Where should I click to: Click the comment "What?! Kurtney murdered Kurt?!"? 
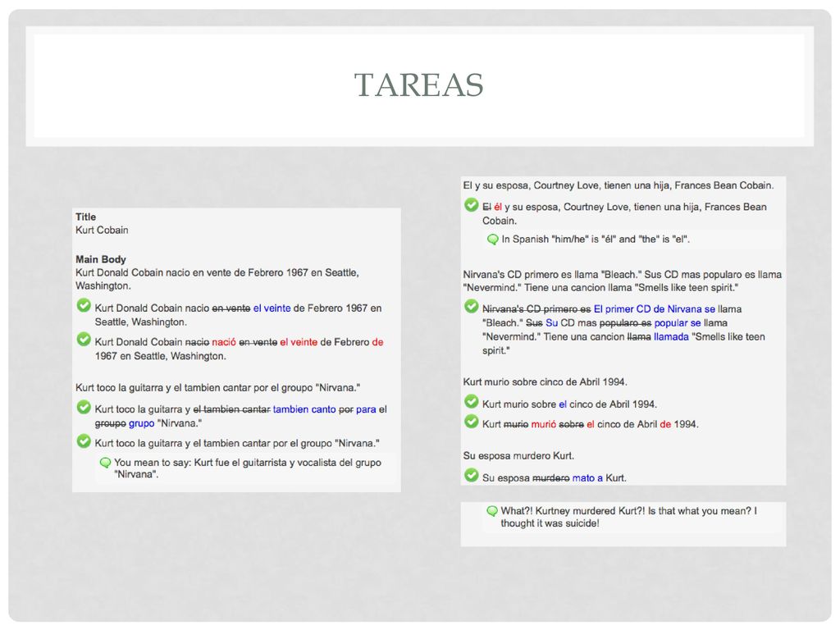tap(629, 517)
